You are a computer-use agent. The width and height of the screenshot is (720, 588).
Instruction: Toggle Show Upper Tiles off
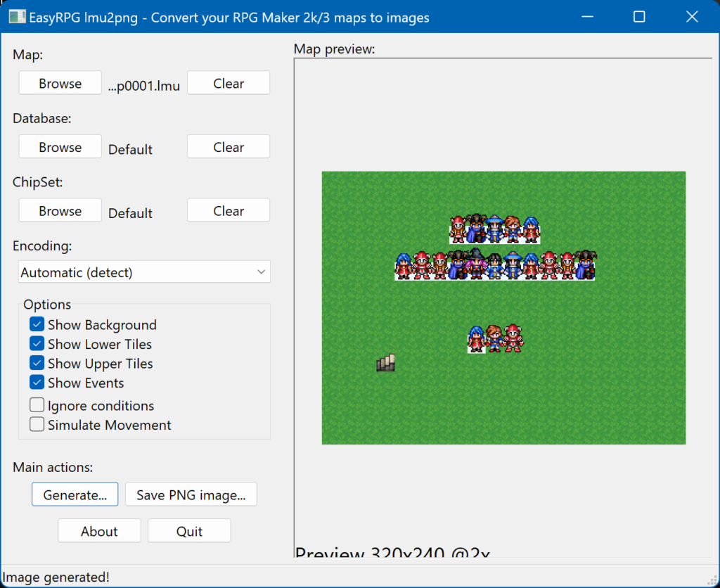[x=37, y=363]
